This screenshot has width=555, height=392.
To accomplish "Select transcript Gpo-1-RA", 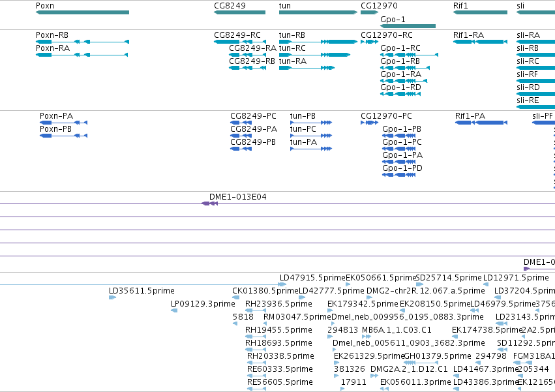I will coord(400,74).
